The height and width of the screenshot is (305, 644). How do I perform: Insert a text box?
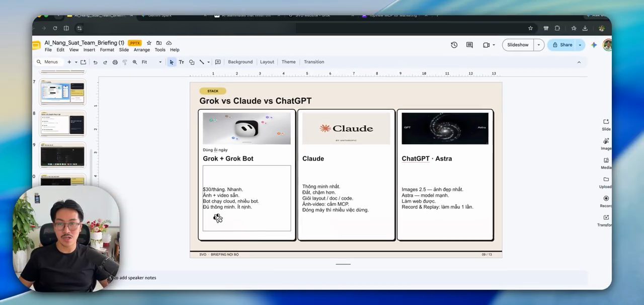tap(181, 62)
